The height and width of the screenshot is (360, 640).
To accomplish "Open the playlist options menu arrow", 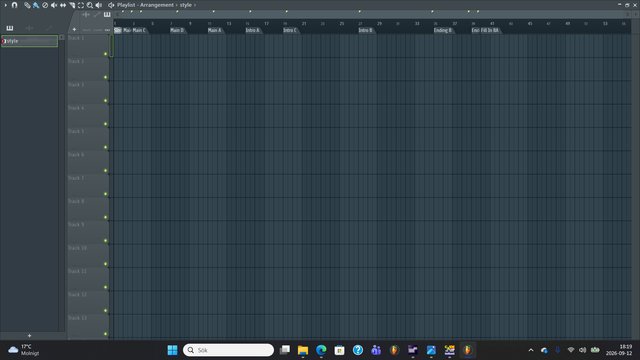I will (6, 5).
